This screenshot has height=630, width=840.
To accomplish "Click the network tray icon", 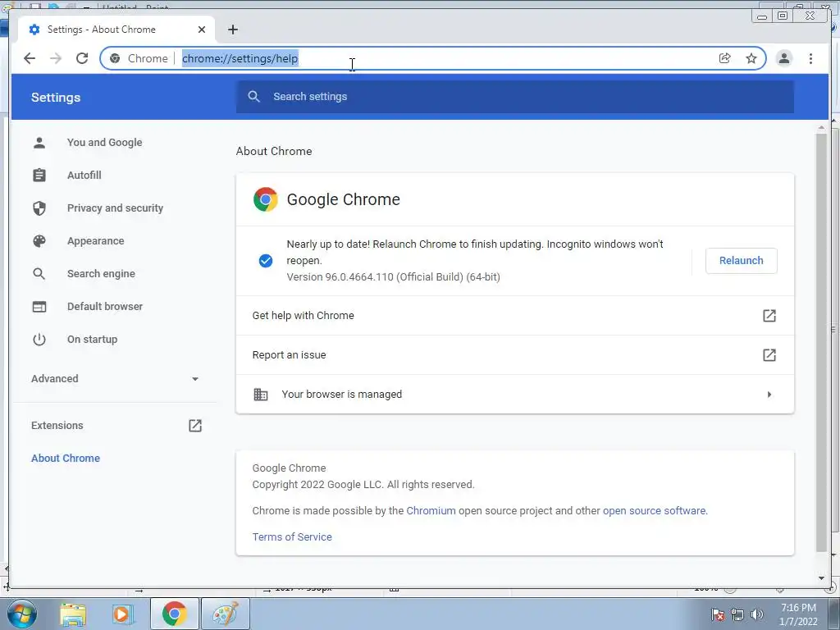I will click(x=737, y=614).
